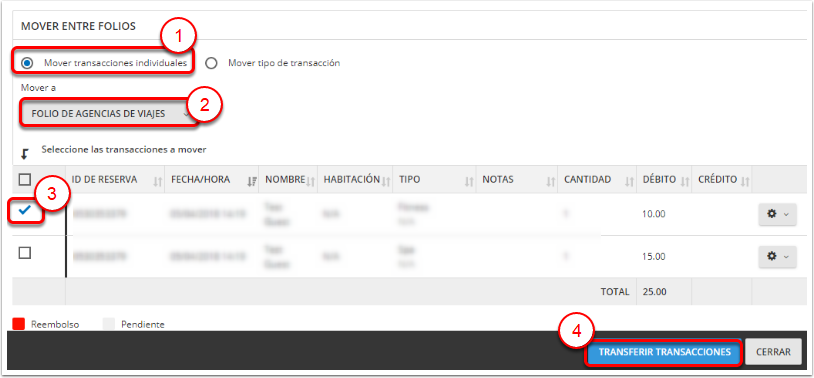Viewport: 814px width, 378px height.
Task: Uncheck the first transaction's checkbox
Action: point(24,211)
